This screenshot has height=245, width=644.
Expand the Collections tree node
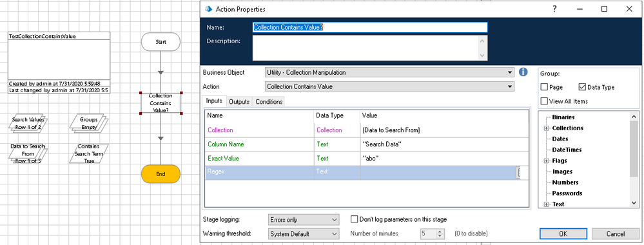point(546,128)
